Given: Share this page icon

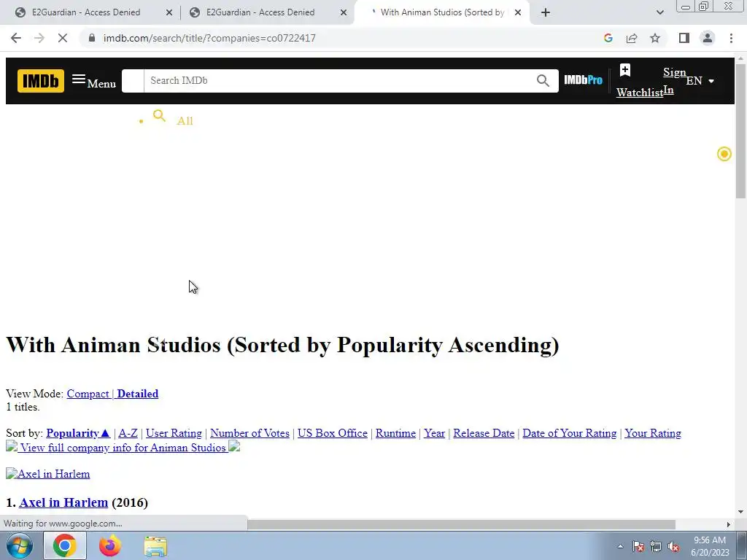Looking at the screenshot, I should coord(632,38).
